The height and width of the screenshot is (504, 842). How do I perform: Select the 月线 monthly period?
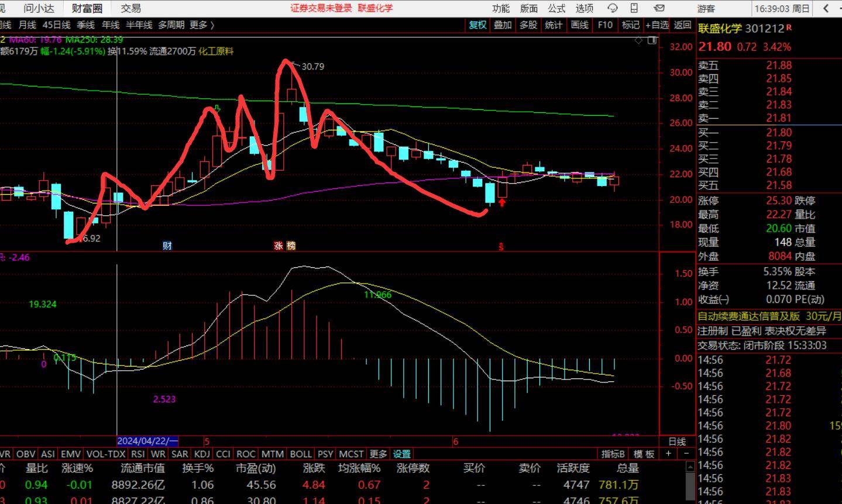click(27, 25)
